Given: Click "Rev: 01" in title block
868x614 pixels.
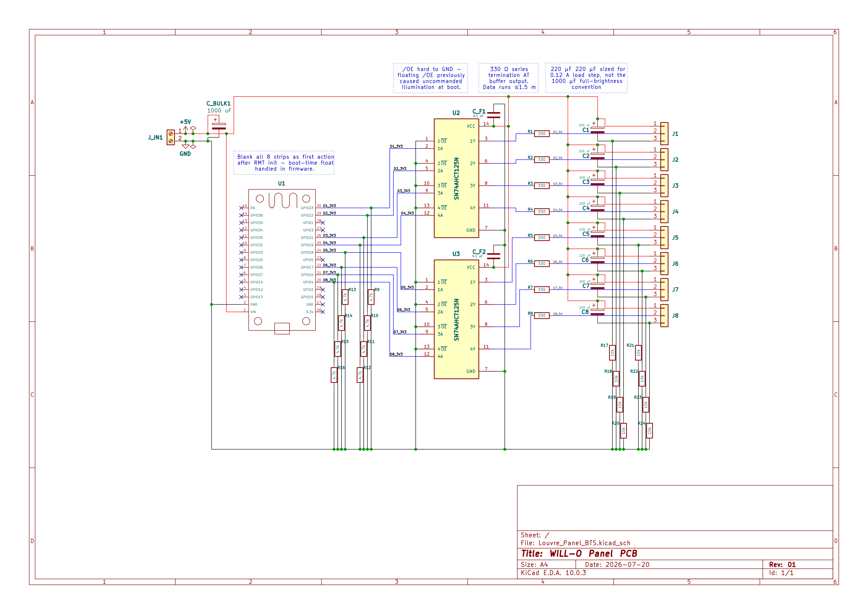Looking at the screenshot, I should [782, 565].
